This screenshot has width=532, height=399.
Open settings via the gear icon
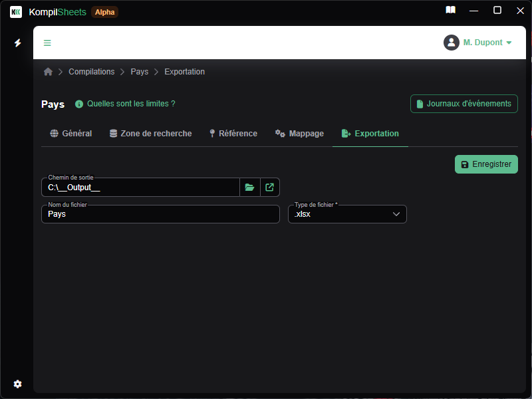(x=18, y=384)
